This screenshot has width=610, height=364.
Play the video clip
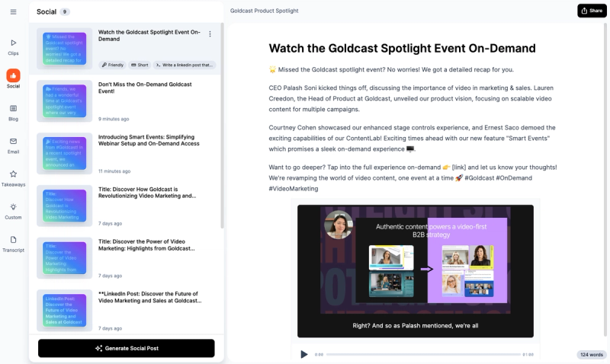click(x=303, y=354)
